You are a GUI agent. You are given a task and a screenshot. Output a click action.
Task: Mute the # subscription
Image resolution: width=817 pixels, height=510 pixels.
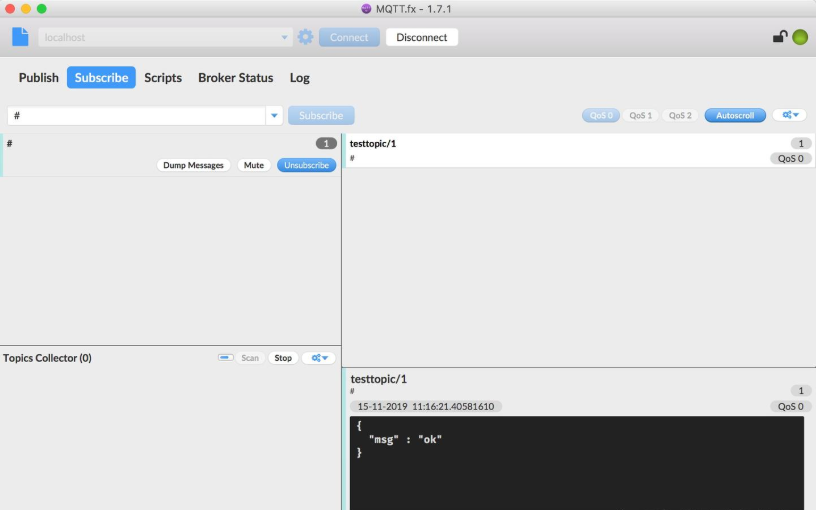click(x=254, y=165)
